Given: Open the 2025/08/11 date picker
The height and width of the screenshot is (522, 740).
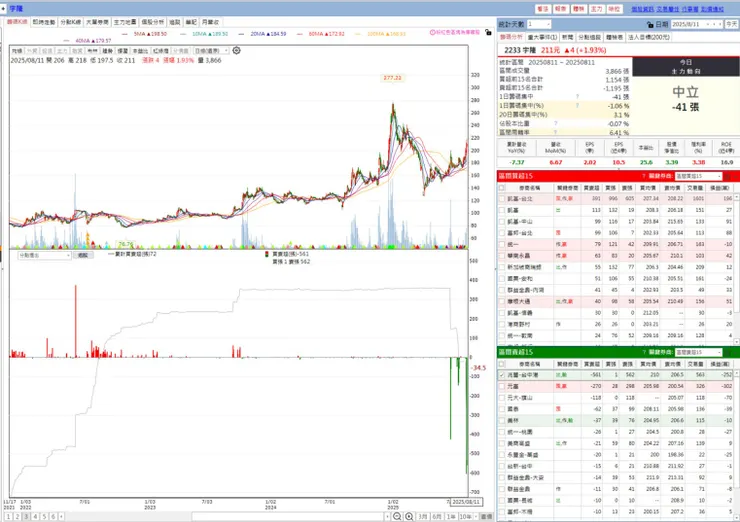Looking at the screenshot, I should (697, 24).
